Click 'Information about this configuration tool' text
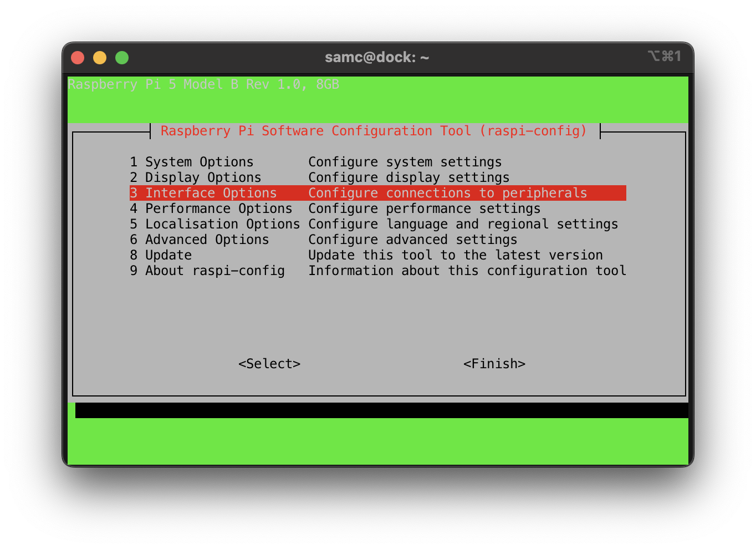This screenshot has height=549, width=756. point(467,271)
